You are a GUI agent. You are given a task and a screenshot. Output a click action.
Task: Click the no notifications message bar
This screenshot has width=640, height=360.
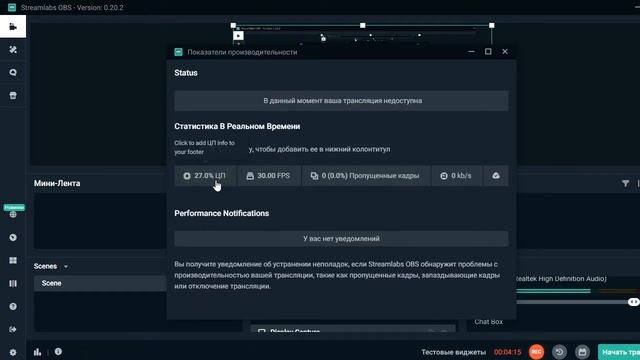pos(341,239)
